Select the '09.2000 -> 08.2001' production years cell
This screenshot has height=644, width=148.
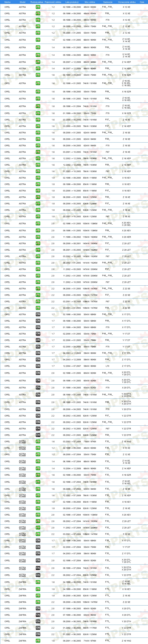[72, 243]
